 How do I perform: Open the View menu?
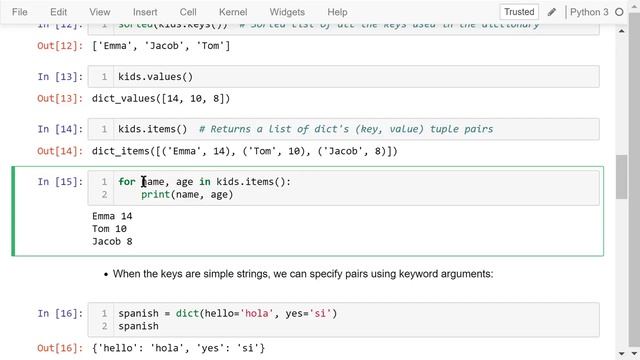coord(100,12)
